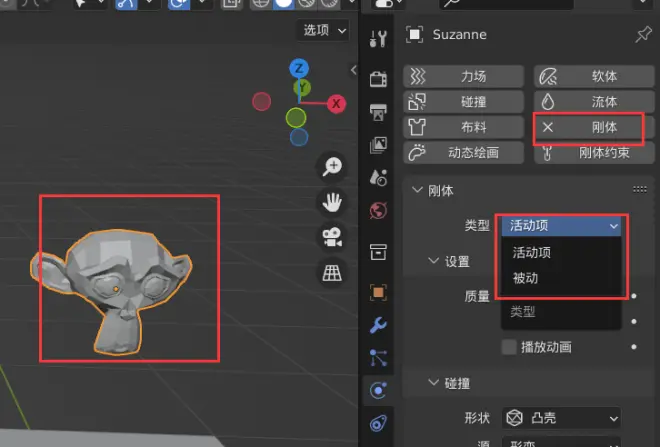The width and height of the screenshot is (660, 447).
Task: Open the World properties tab
Action: click(x=378, y=210)
